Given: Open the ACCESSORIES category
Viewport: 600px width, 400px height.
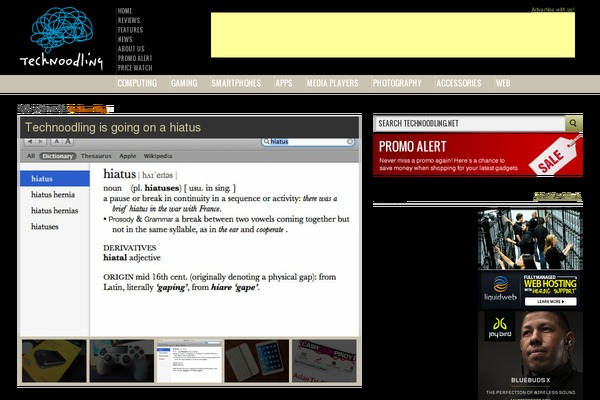Looking at the screenshot, I should point(459,83).
